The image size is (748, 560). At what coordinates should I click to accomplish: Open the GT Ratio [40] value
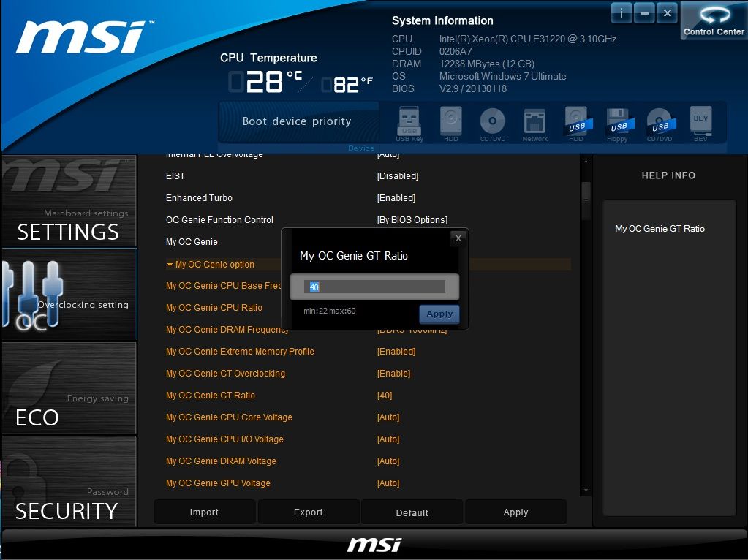point(385,396)
